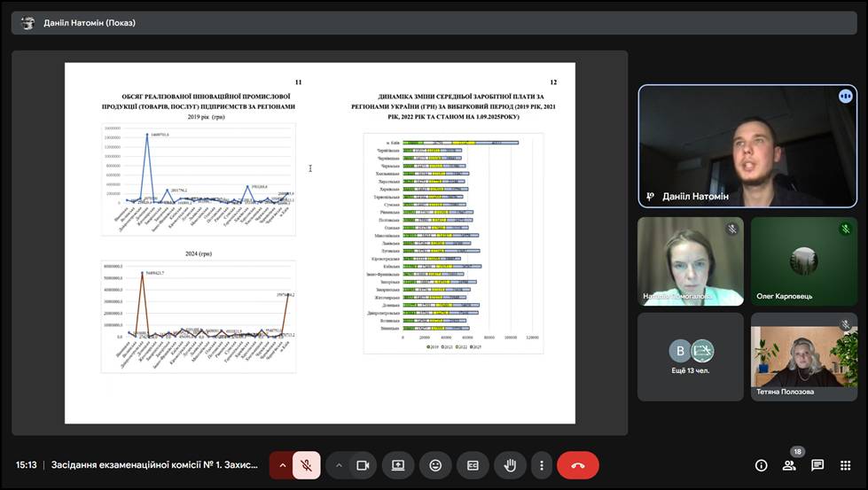Show the participants list
The image size is (868, 490).
click(789, 465)
